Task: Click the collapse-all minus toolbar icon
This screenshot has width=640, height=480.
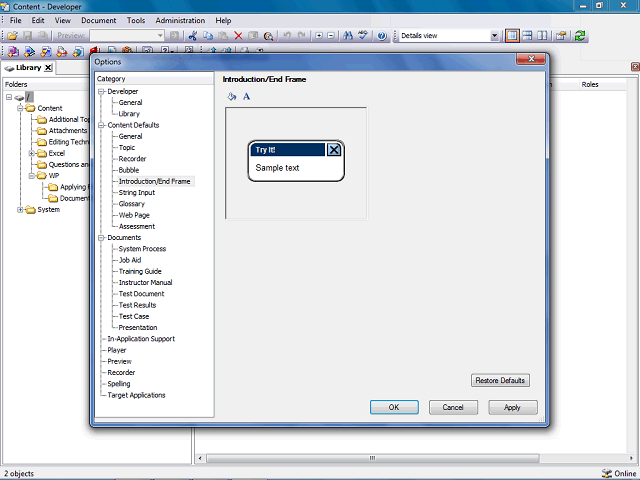Action: coord(331,36)
